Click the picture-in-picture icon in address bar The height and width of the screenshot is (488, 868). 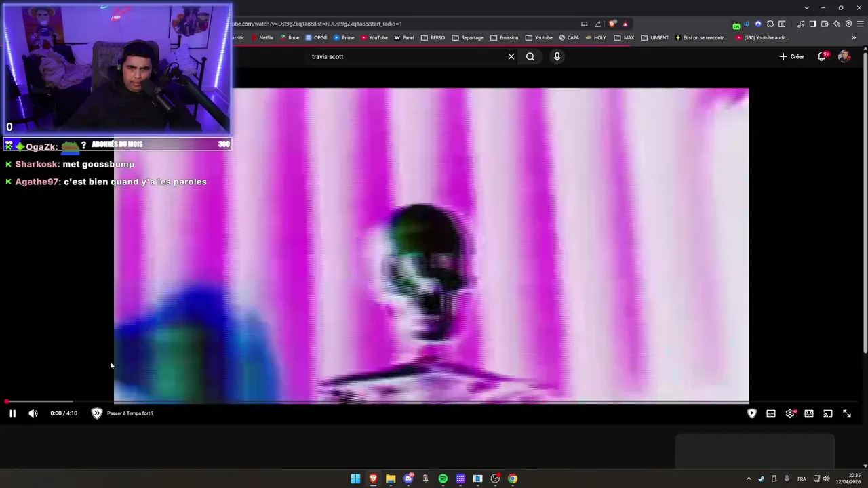coord(585,24)
